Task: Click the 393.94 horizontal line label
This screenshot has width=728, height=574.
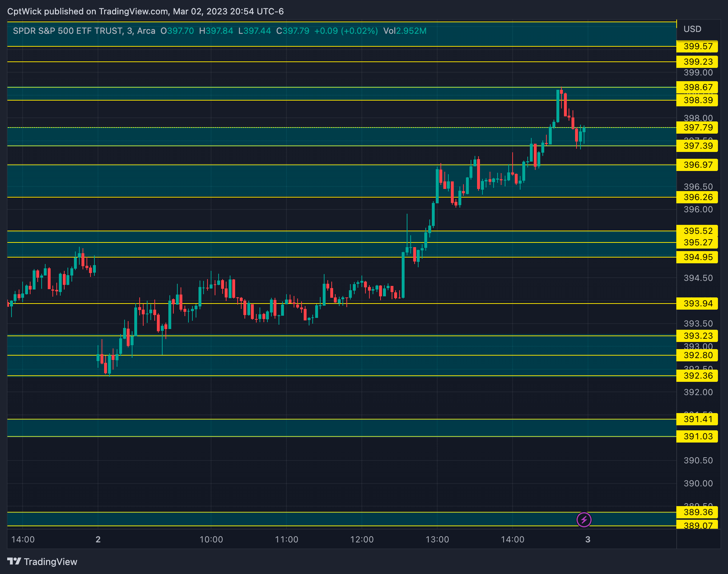Action: point(697,304)
